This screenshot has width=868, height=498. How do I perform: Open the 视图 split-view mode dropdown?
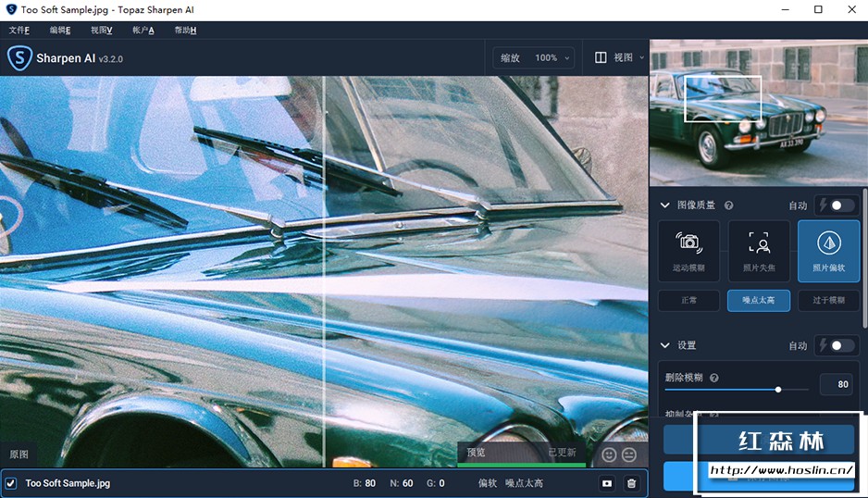coord(619,57)
